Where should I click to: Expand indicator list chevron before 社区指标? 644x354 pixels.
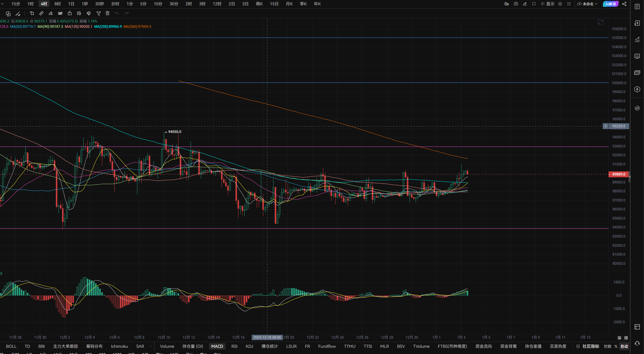pos(573,346)
